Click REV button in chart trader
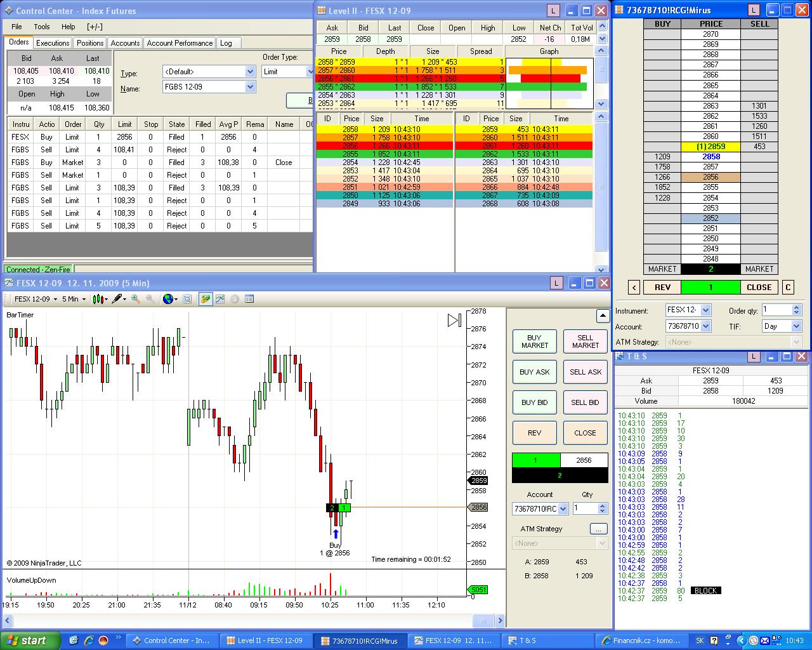812x650 pixels. point(535,433)
